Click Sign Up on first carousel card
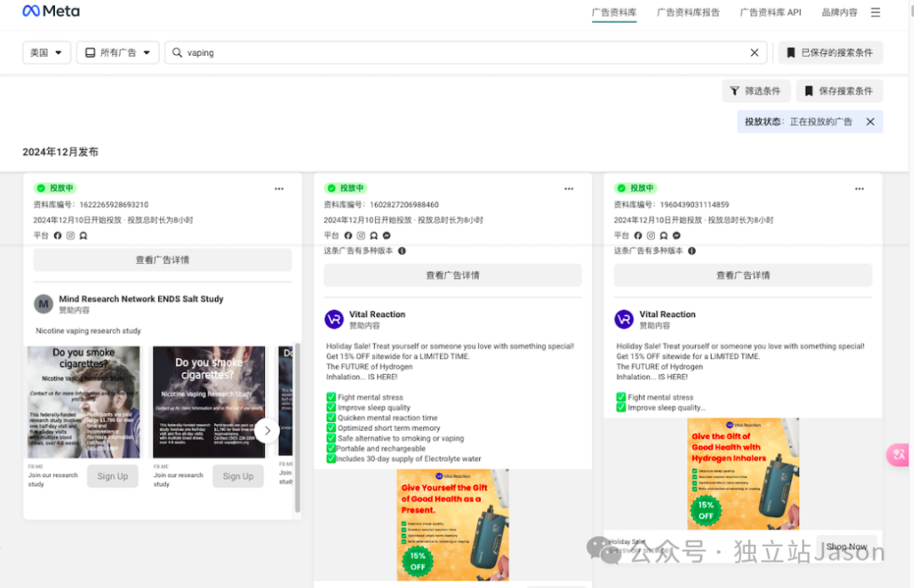The image size is (914, 588). pyautogui.click(x=113, y=476)
